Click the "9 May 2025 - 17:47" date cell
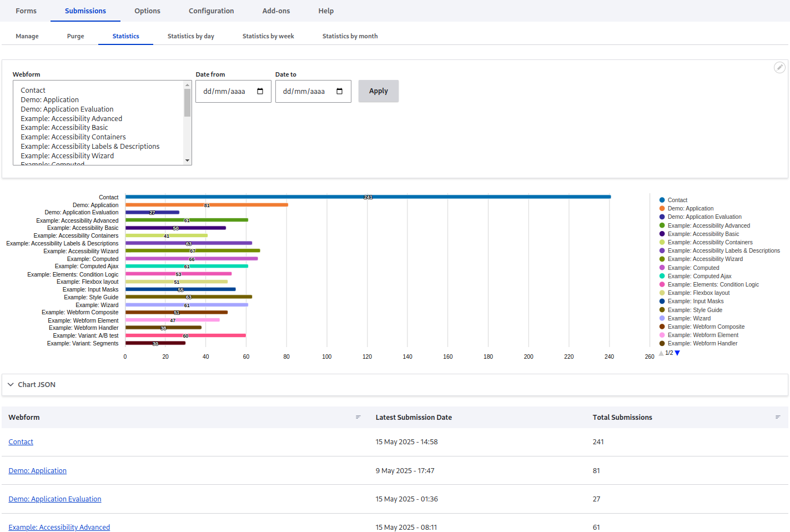This screenshot has height=532, width=790. point(405,470)
